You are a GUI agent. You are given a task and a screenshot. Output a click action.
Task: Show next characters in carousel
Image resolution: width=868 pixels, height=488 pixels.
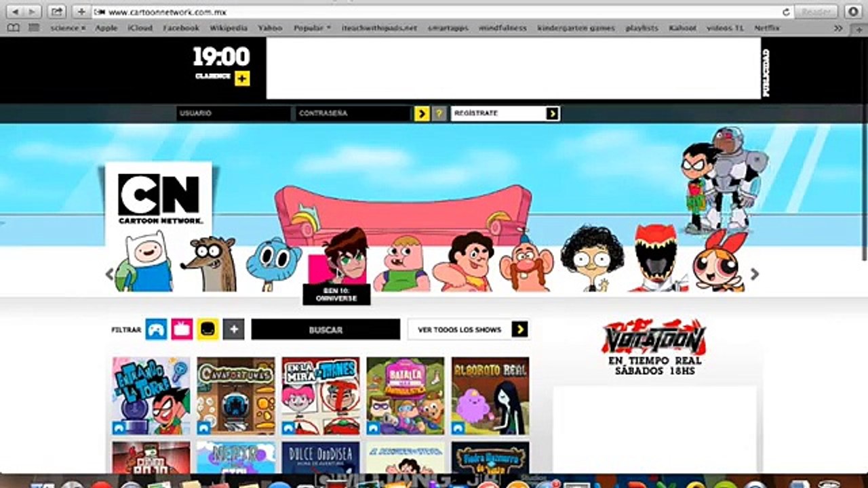point(754,274)
